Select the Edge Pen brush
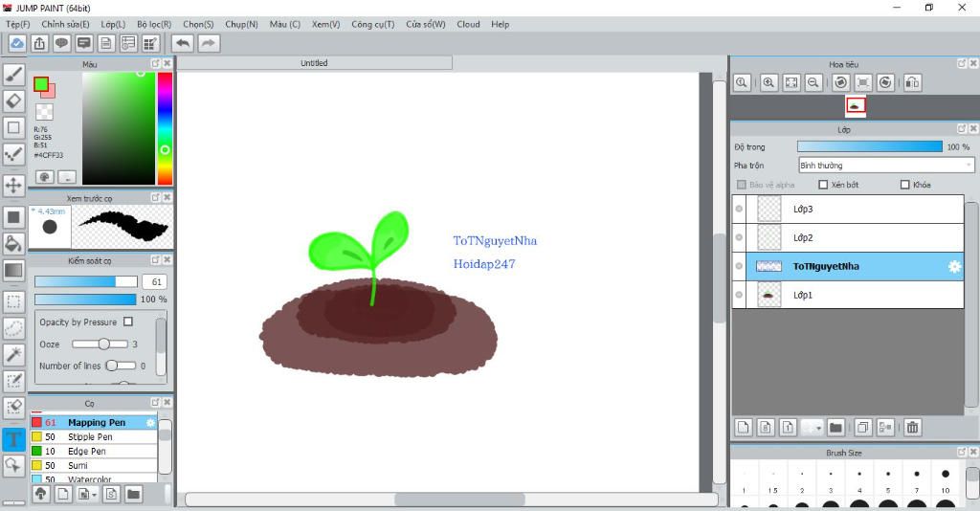 pyautogui.click(x=93, y=451)
